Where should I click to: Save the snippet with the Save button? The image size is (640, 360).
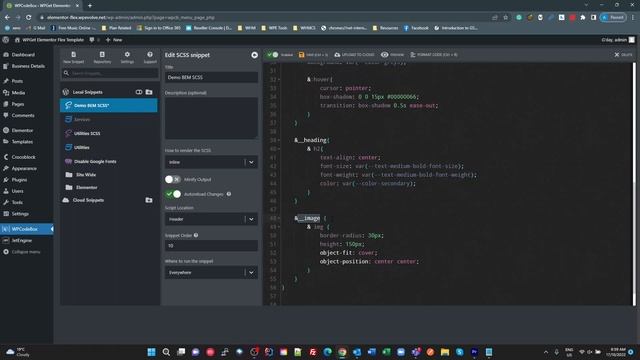pos(313,55)
